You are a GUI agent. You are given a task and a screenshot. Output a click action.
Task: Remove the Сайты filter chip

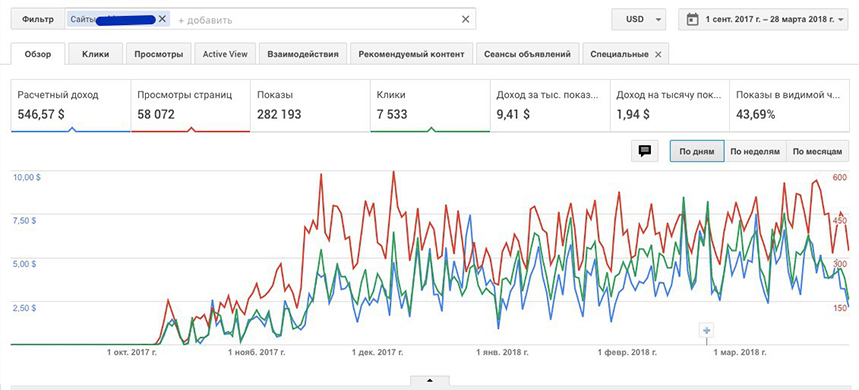point(162,19)
